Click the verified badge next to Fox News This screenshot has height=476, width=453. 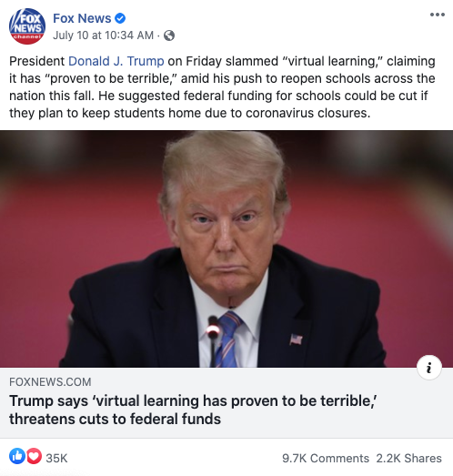point(120,18)
